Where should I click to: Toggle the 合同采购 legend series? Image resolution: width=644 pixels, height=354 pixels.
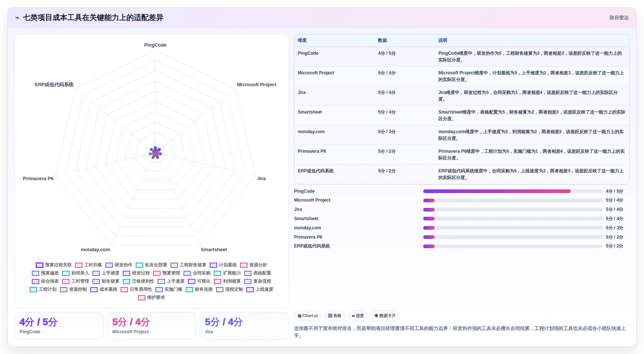click(197, 273)
